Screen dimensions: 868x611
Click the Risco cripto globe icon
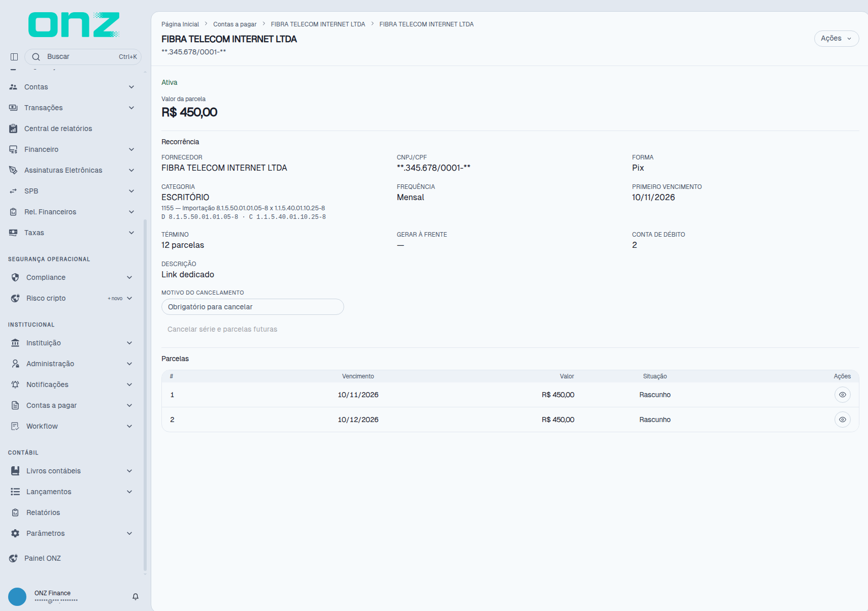coord(15,298)
